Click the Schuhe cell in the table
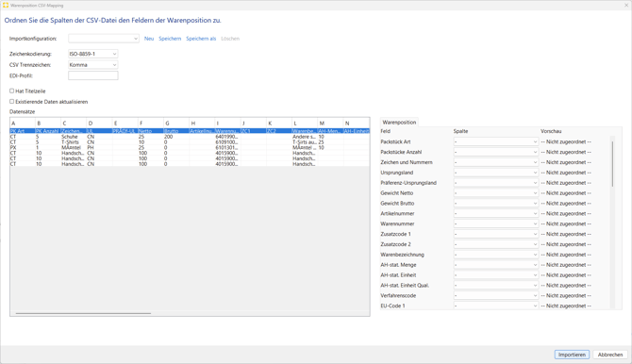The height and width of the screenshot is (364, 632). coord(74,137)
